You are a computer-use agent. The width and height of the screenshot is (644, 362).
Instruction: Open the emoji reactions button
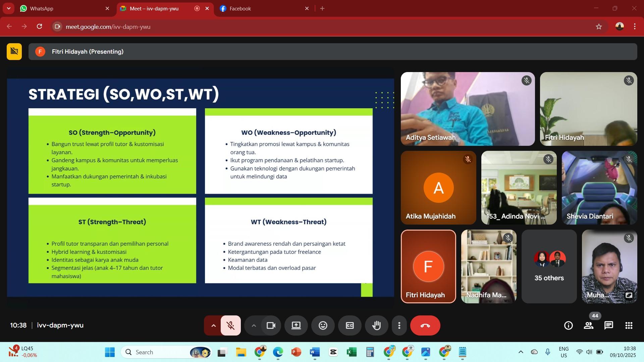point(323,325)
